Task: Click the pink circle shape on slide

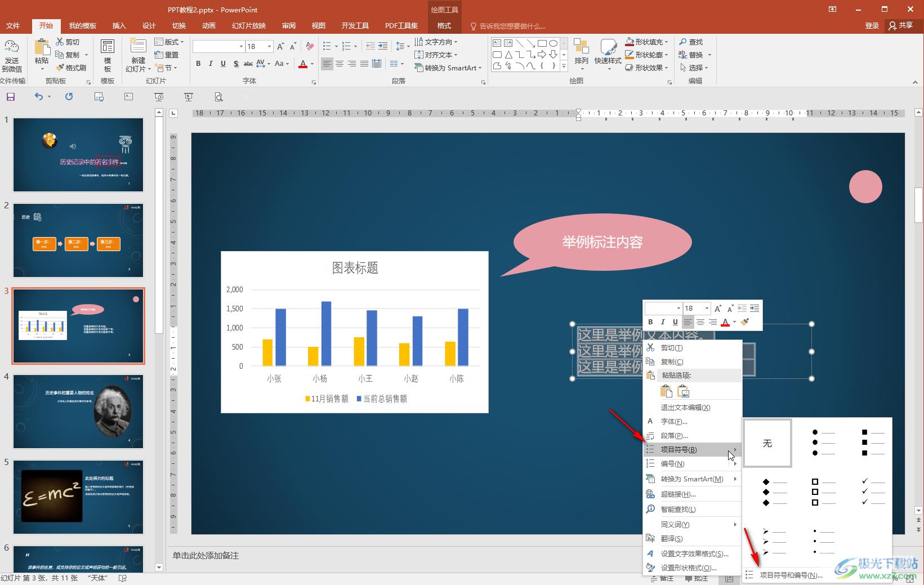Action: coord(865,187)
